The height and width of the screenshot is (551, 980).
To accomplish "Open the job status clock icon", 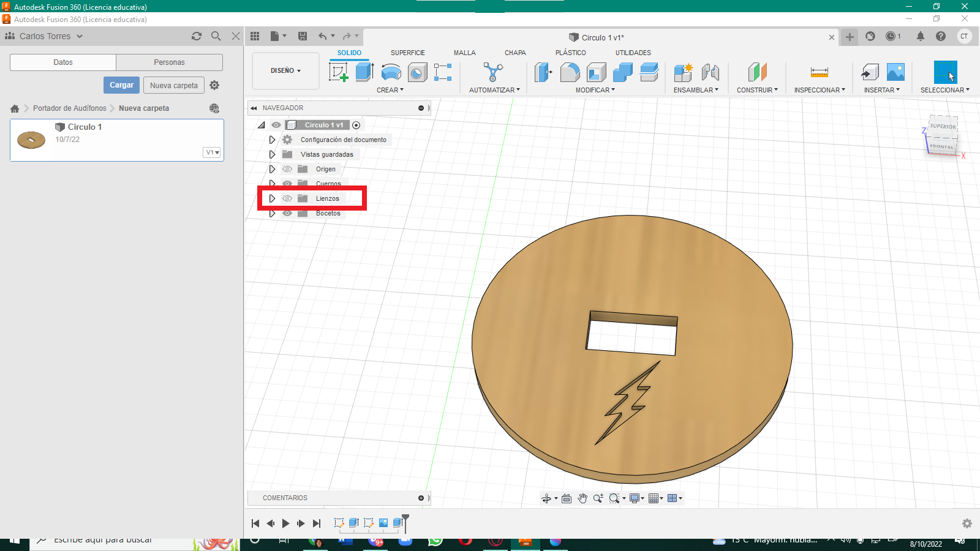I will pos(891,36).
